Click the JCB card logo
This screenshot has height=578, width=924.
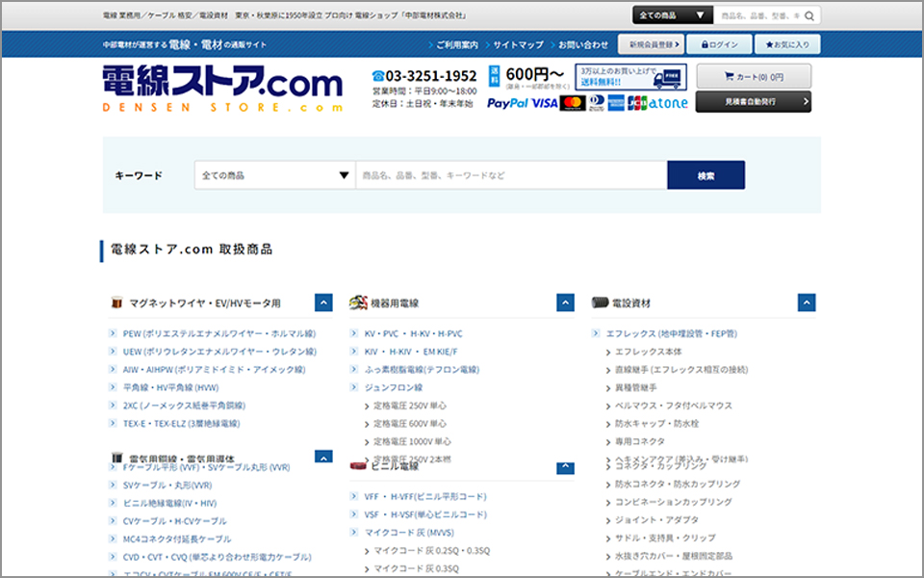pyautogui.click(x=637, y=103)
